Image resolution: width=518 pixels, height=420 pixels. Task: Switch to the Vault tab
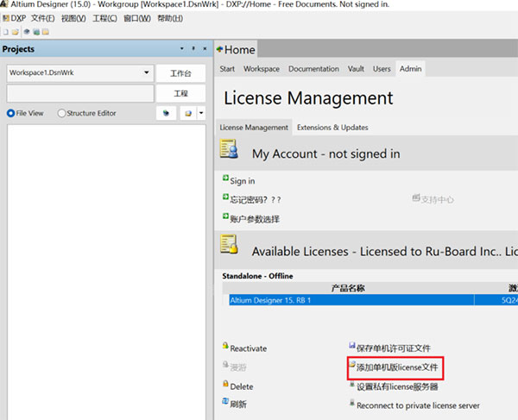click(356, 69)
